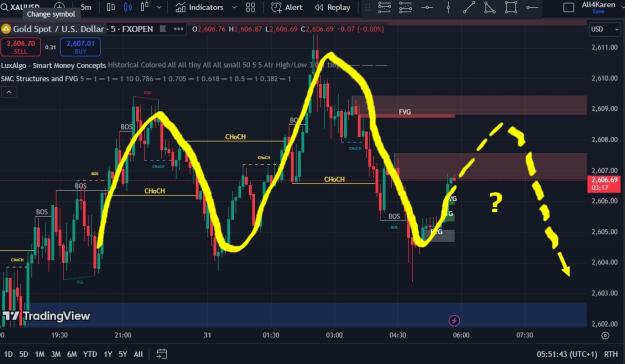Click the gold coin symbol logo
The height and width of the screenshot is (364, 625).
coord(6,29)
